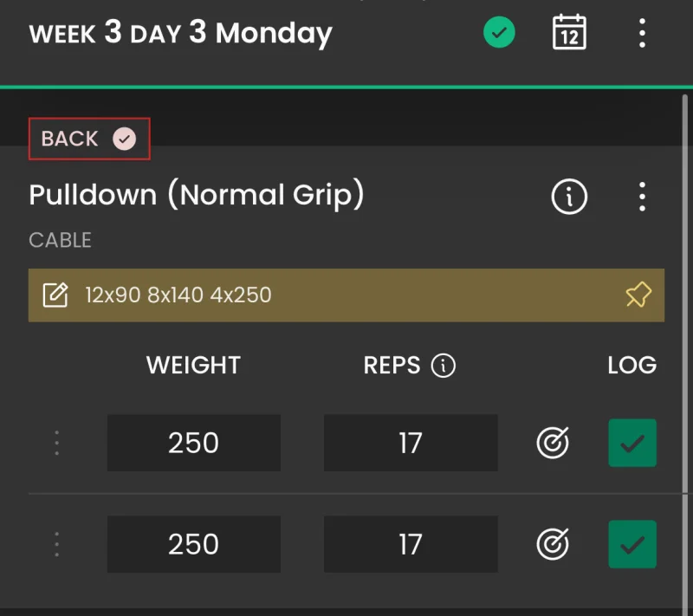This screenshot has height=616, width=693.
Task: Uncheck the second set log checkbox
Action: (632, 544)
